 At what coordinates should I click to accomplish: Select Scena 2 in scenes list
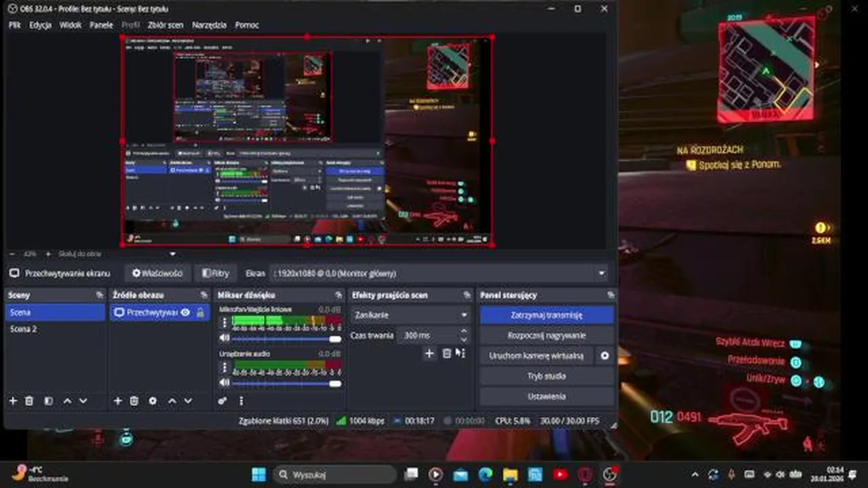tap(55, 329)
